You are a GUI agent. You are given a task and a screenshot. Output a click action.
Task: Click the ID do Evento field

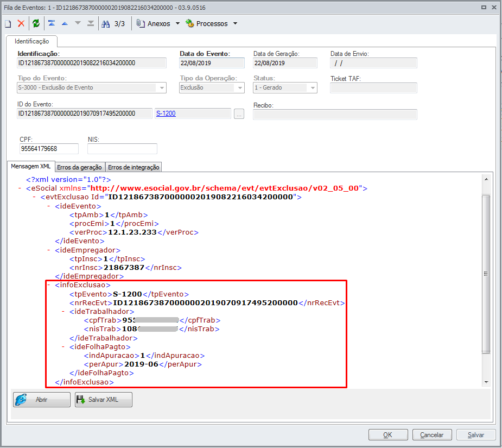[85, 113]
